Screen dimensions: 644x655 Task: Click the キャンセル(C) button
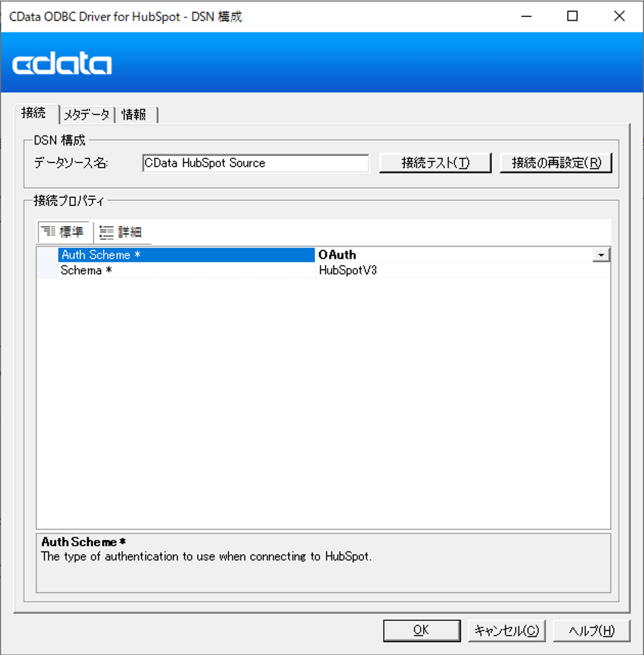tap(507, 630)
